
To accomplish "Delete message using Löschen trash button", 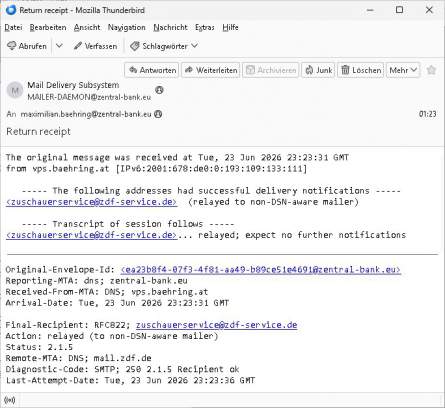I will coord(361,70).
